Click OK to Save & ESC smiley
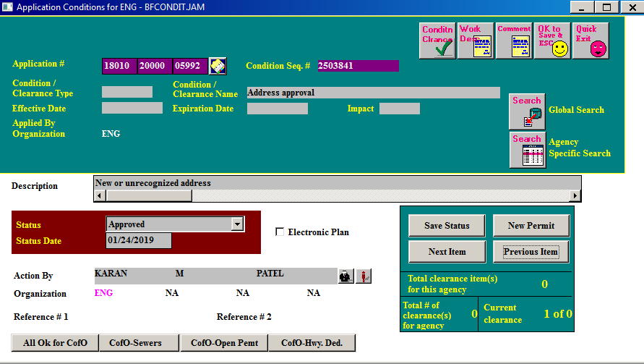 552,41
